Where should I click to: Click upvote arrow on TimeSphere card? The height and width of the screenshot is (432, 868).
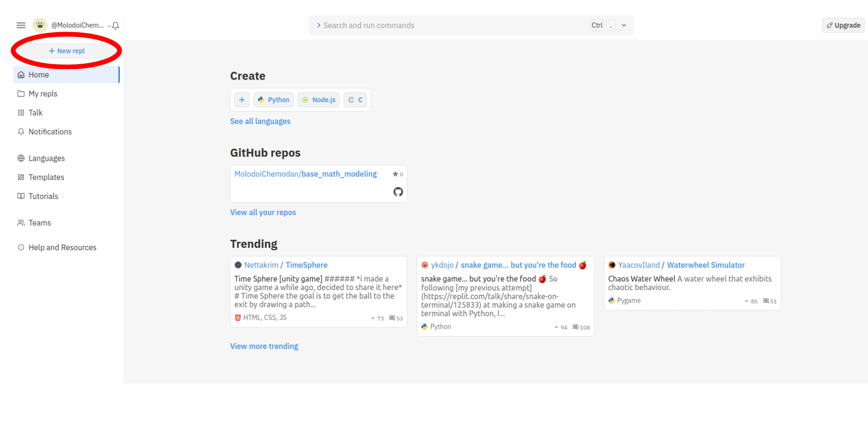click(373, 318)
